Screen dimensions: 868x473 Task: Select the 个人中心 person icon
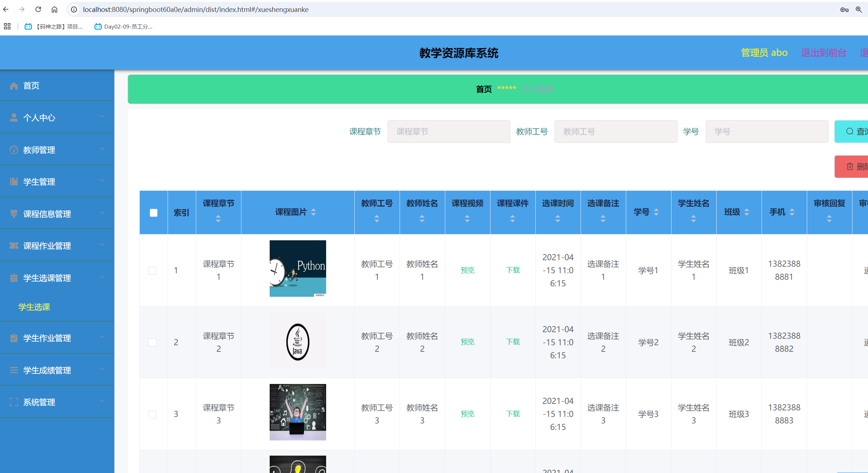(14, 117)
